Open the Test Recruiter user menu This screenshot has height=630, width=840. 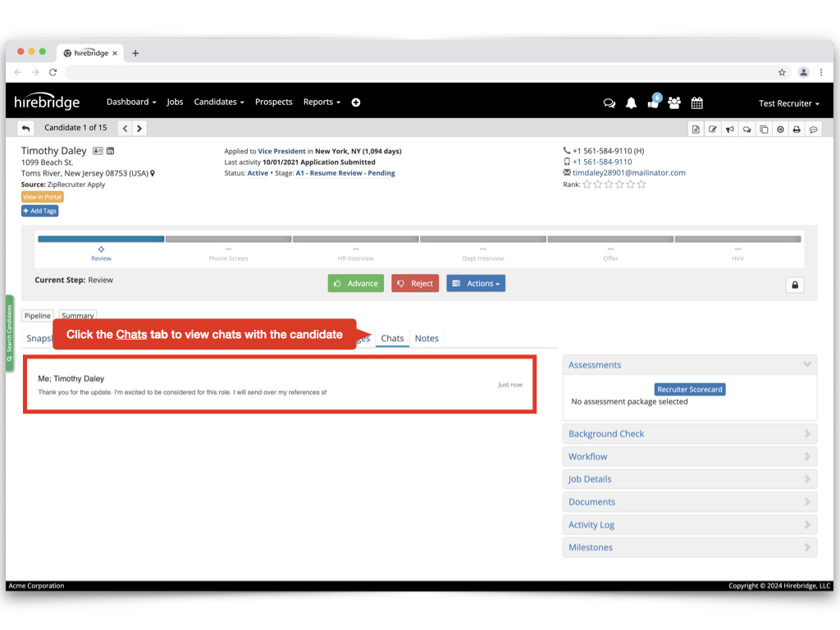789,103
